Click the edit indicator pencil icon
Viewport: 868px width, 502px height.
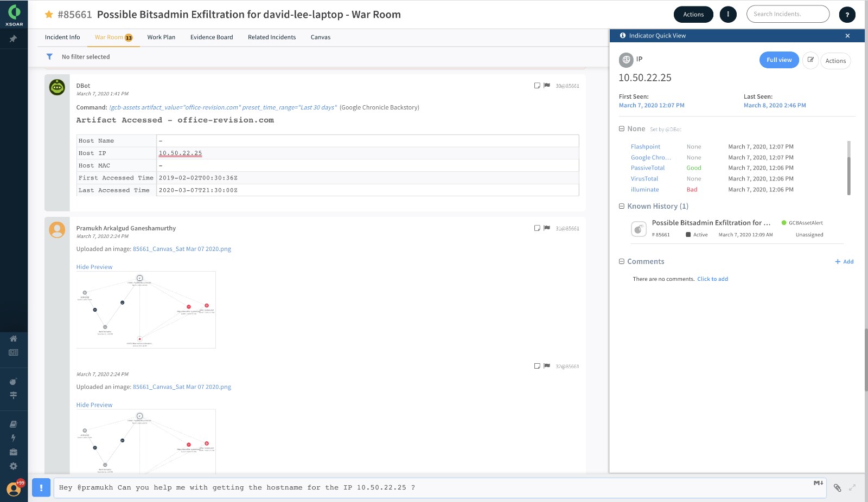click(810, 60)
